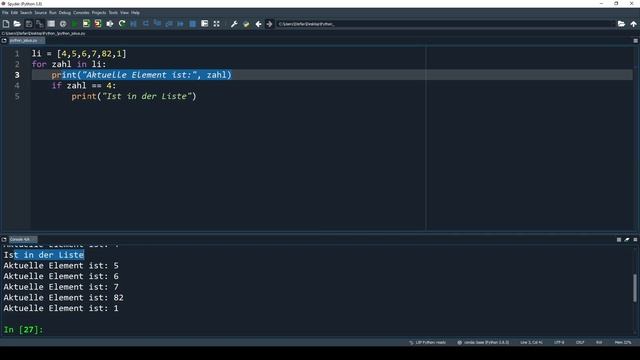640x360 pixels.
Task: Select the Console 4/A tab
Action: click(x=22, y=239)
